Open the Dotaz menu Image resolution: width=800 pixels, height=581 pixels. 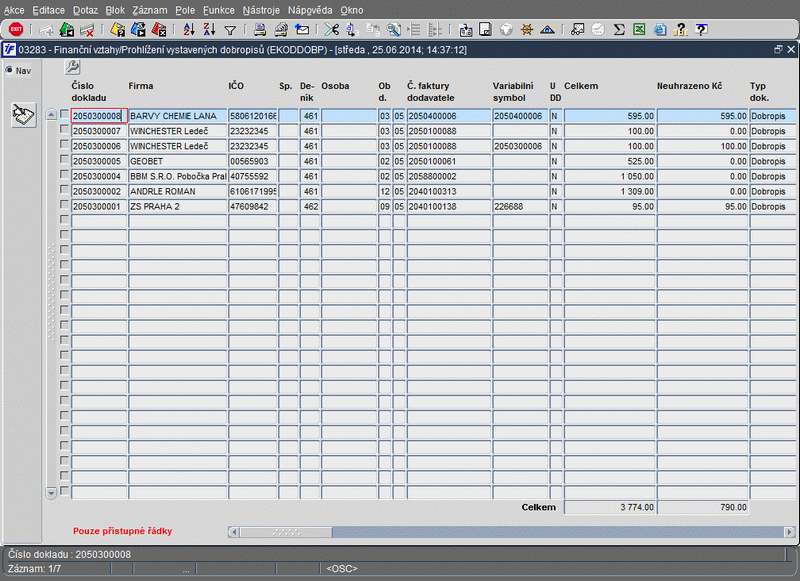(85, 10)
